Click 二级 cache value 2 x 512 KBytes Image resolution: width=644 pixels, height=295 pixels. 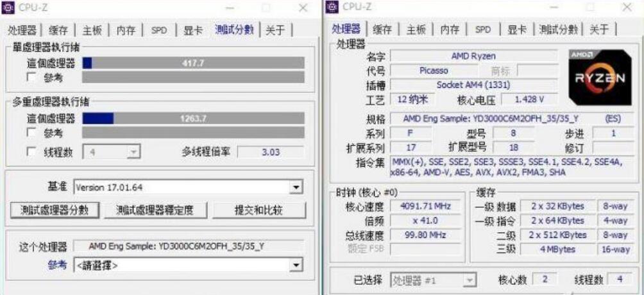click(557, 235)
